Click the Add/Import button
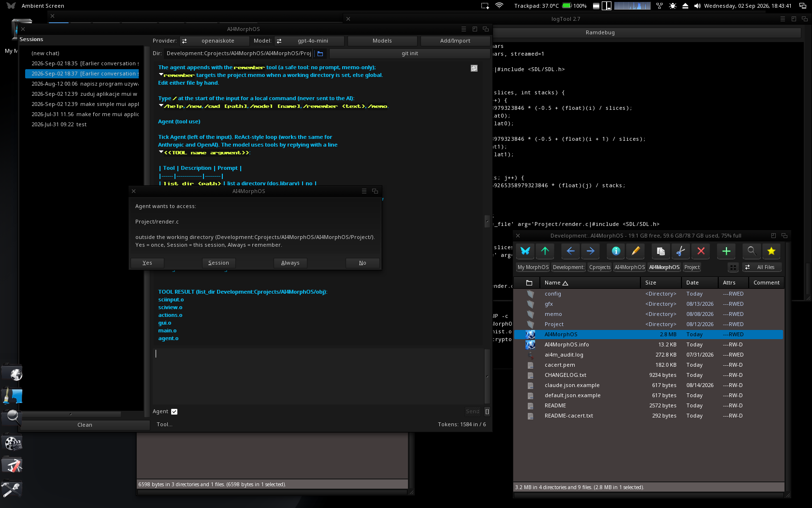The height and width of the screenshot is (508, 812). 455,41
